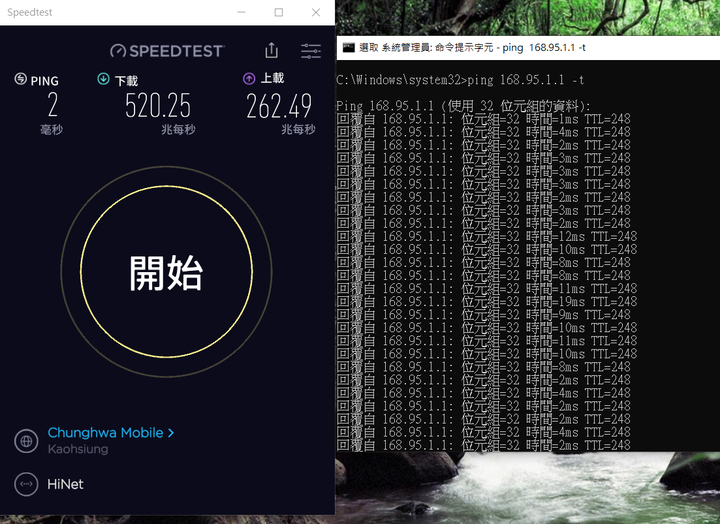Click the PING label text
The width and height of the screenshot is (720, 524).
pos(45,81)
